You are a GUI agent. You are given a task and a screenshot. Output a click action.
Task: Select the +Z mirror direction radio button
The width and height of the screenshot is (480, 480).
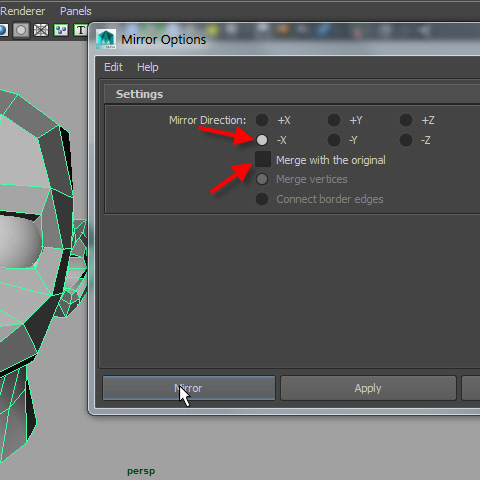[x=406, y=120]
